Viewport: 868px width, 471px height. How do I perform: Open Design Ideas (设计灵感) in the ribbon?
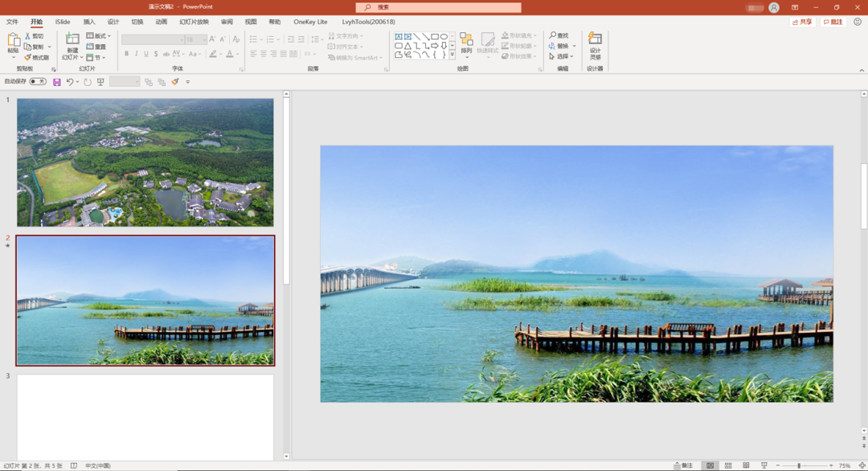pos(595,42)
